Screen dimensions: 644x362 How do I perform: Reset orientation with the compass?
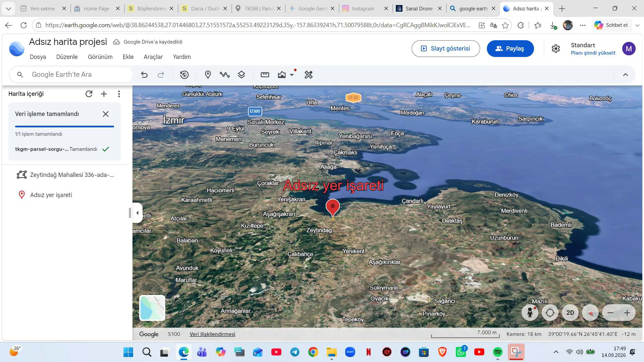pos(590,313)
